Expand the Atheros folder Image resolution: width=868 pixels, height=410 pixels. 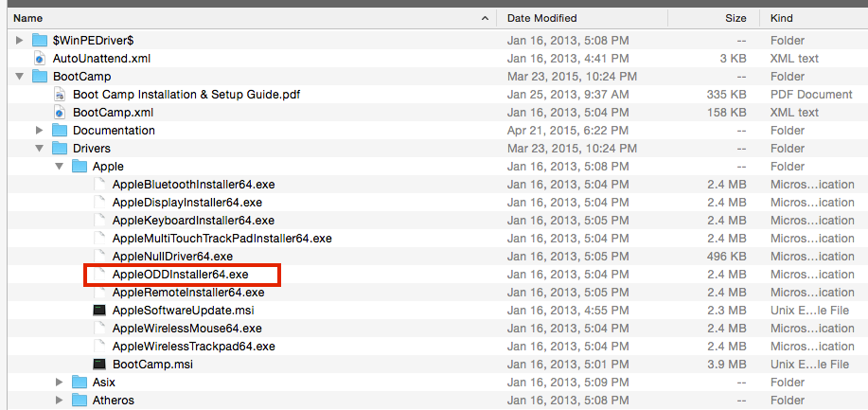coord(60,400)
